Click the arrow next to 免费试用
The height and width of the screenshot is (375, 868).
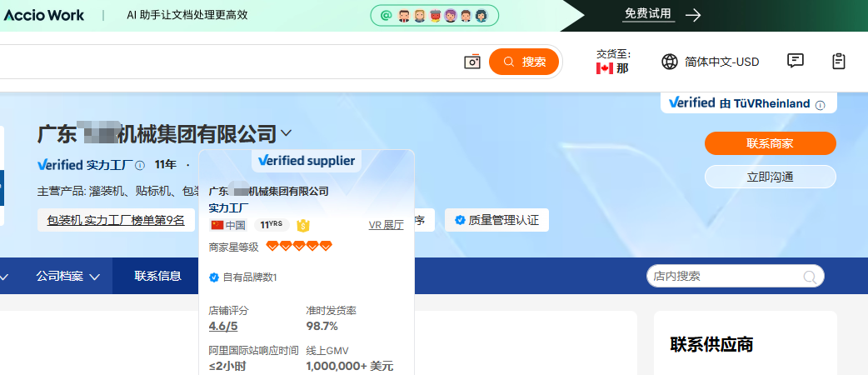point(692,15)
